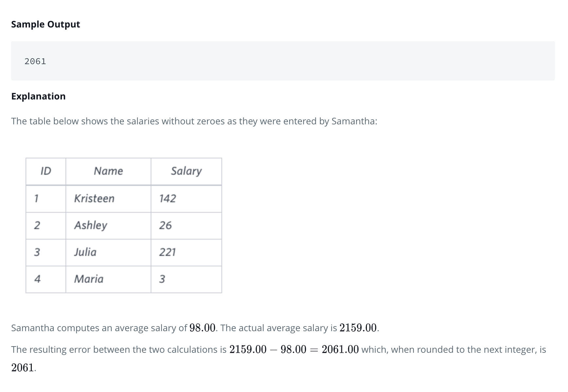
Task: Click the Name column header
Action: pos(108,171)
